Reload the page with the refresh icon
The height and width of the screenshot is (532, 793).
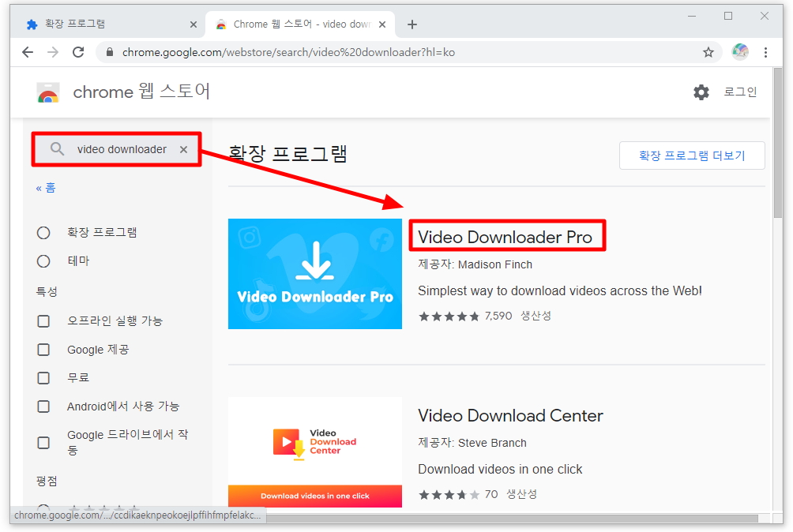coord(78,52)
